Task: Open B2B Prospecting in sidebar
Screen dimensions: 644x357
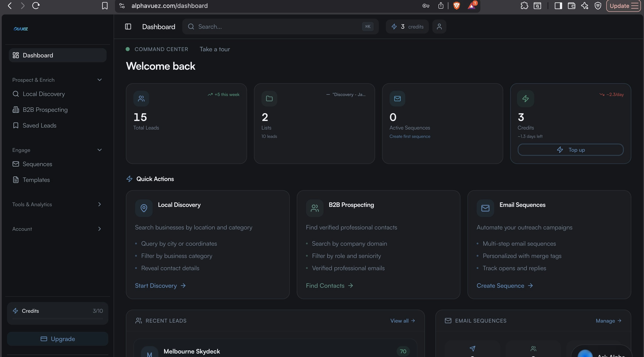Action: pos(45,110)
